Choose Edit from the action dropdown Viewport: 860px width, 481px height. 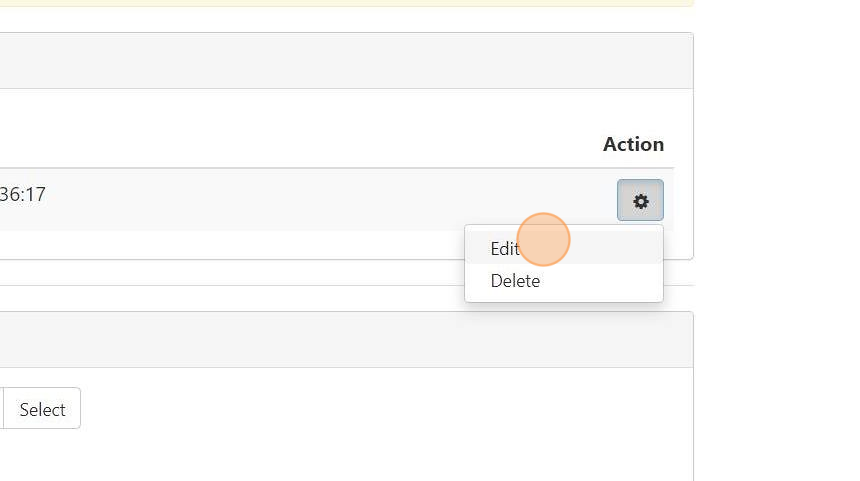click(504, 249)
